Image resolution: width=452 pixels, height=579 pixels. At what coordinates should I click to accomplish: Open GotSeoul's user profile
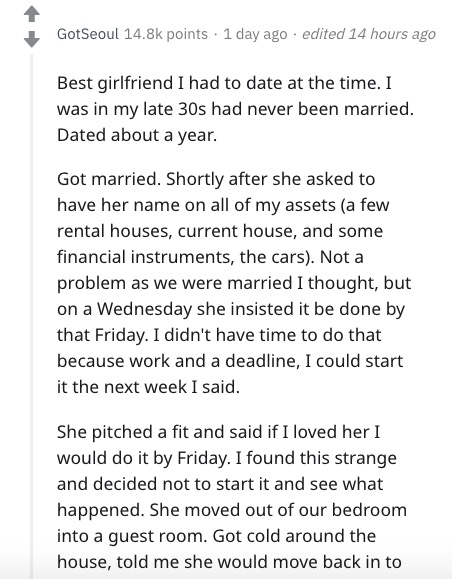(88, 34)
